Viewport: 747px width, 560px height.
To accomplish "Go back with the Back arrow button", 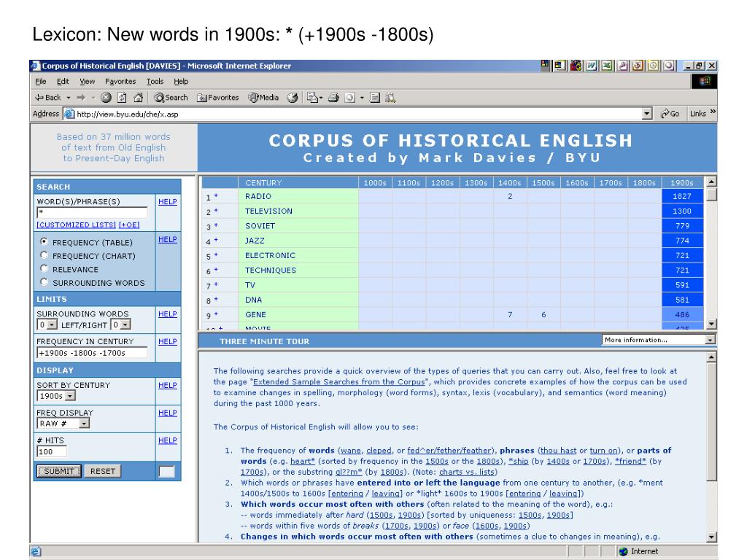I will click(x=47, y=98).
